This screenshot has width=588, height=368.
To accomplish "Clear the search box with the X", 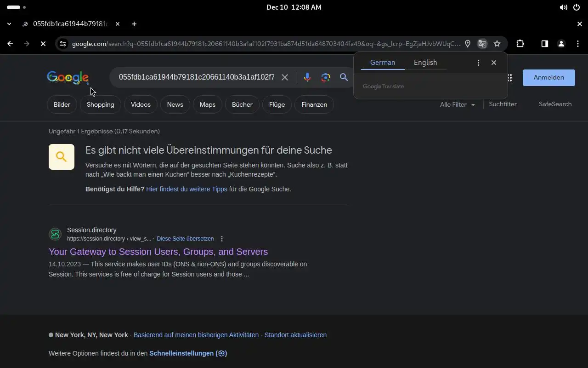I will (x=285, y=77).
